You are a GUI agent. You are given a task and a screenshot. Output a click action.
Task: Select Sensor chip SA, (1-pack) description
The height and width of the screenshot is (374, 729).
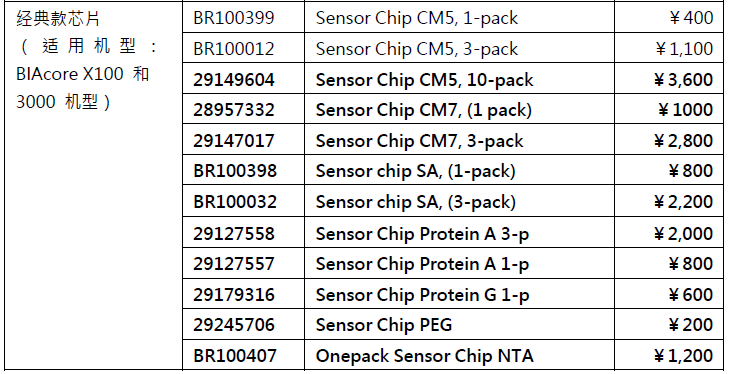[416, 172]
